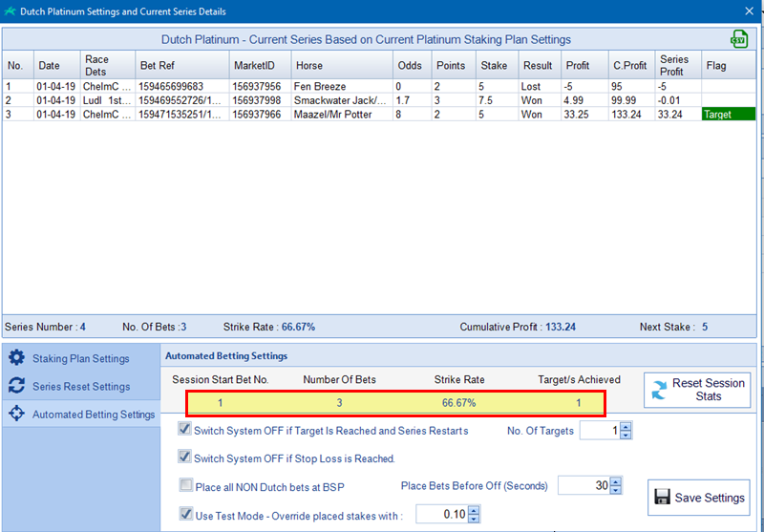The height and width of the screenshot is (532, 764).
Task: Sort by the Points column header
Action: [x=454, y=65]
